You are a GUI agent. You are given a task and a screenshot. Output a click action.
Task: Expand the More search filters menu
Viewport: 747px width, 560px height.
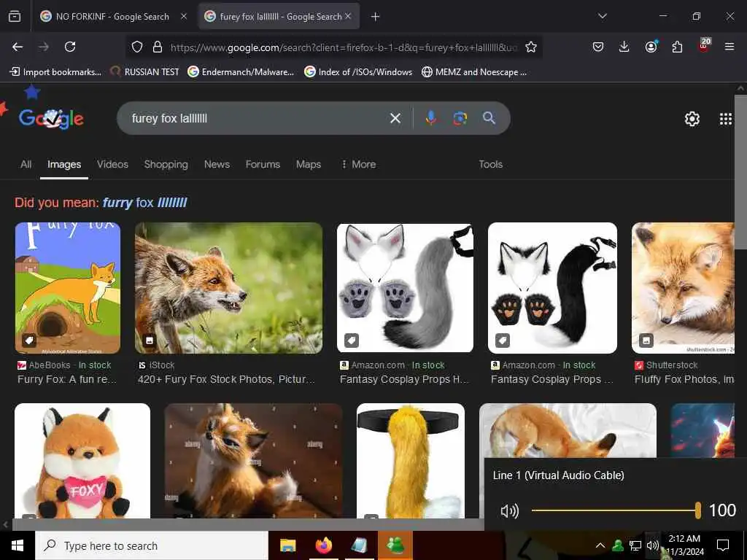click(359, 164)
